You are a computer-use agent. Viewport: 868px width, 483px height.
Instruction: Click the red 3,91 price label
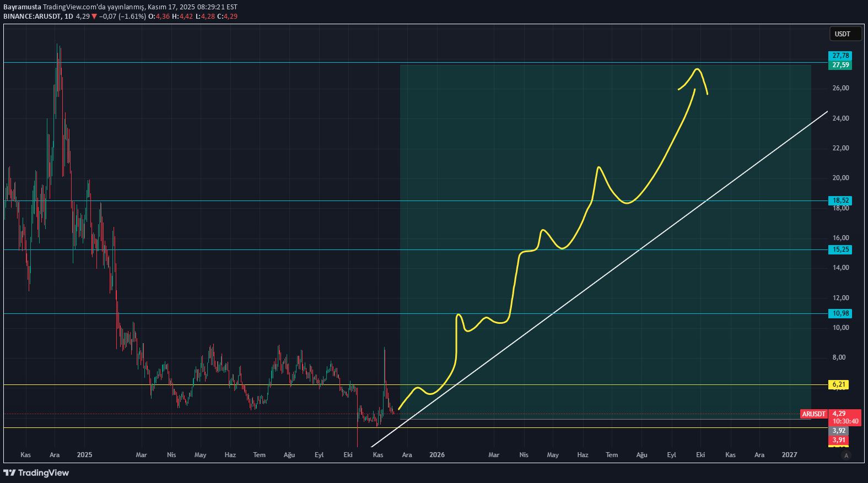tap(838, 440)
